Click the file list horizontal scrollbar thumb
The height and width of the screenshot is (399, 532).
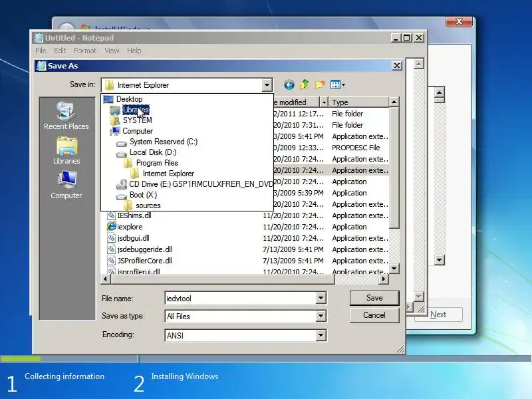coord(222,279)
